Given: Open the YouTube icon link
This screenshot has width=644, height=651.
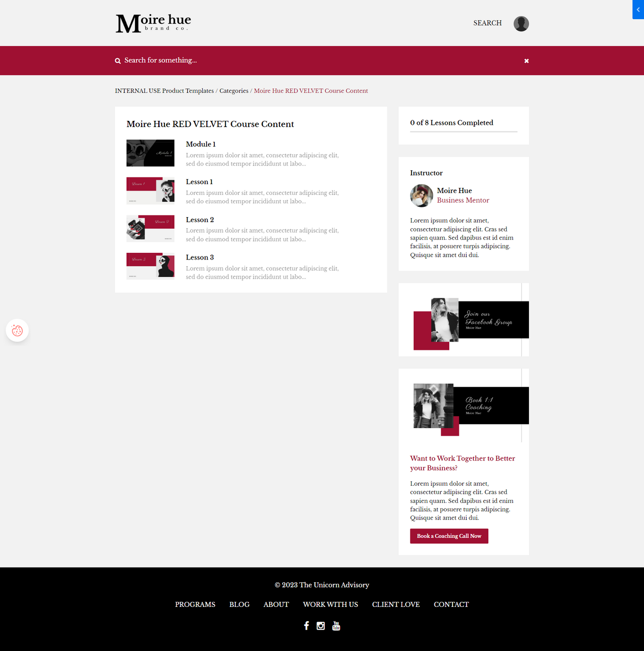Looking at the screenshot, I should point(336,626).
